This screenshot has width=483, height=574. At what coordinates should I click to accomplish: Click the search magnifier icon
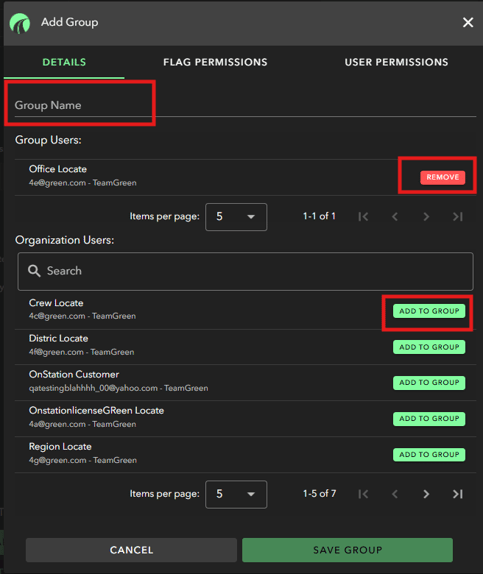(x=34, y=271)
